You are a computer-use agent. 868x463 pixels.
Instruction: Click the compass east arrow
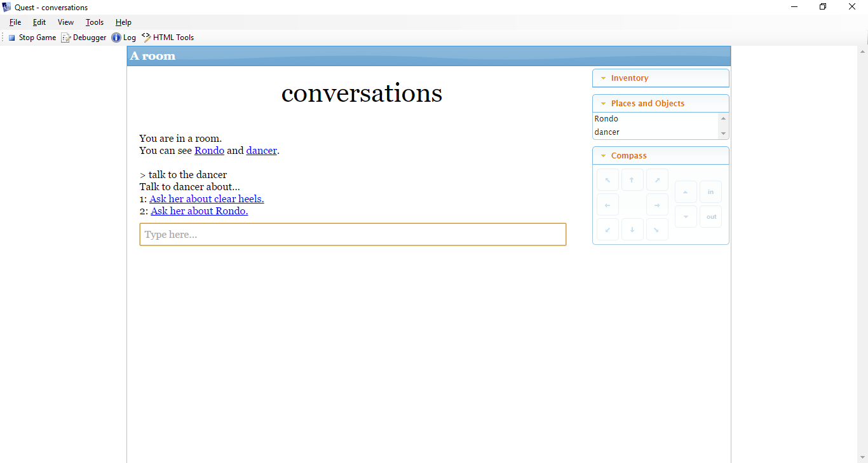tap(657, 205)
